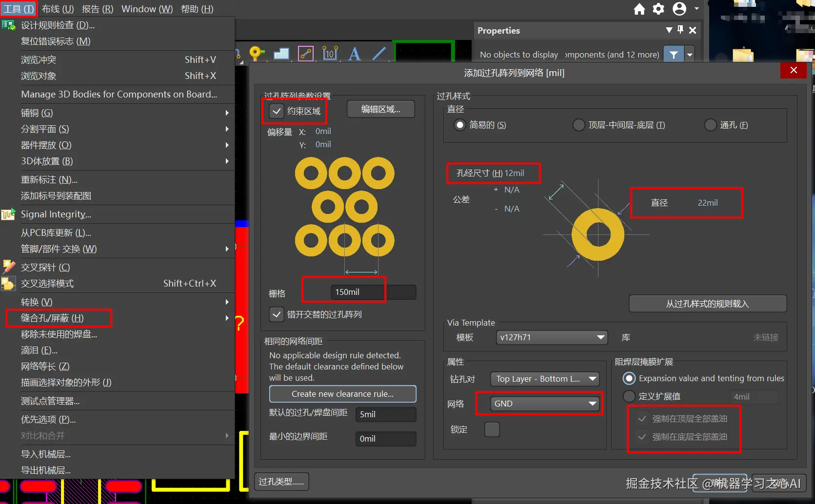Click the 过孔类型...... button

[281, 482]
